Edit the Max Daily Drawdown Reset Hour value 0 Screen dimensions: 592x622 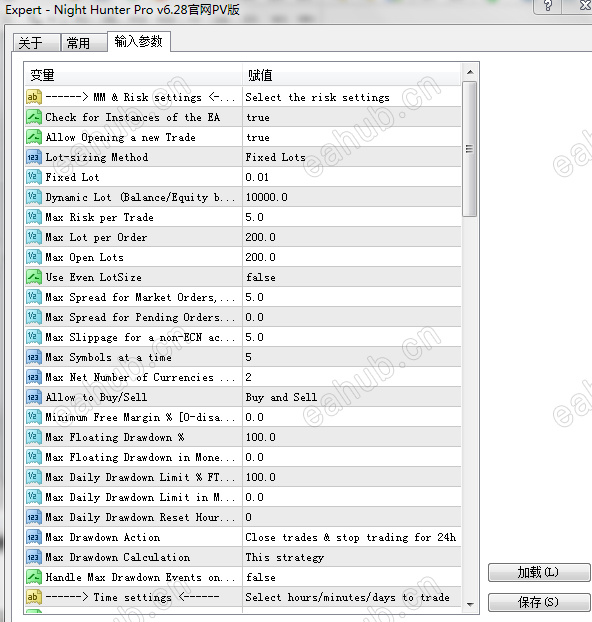(352, 517)
